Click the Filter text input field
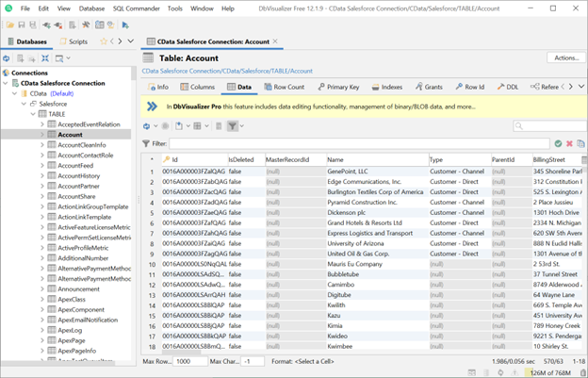Viewport: 588px width, 378px height. 358,143
